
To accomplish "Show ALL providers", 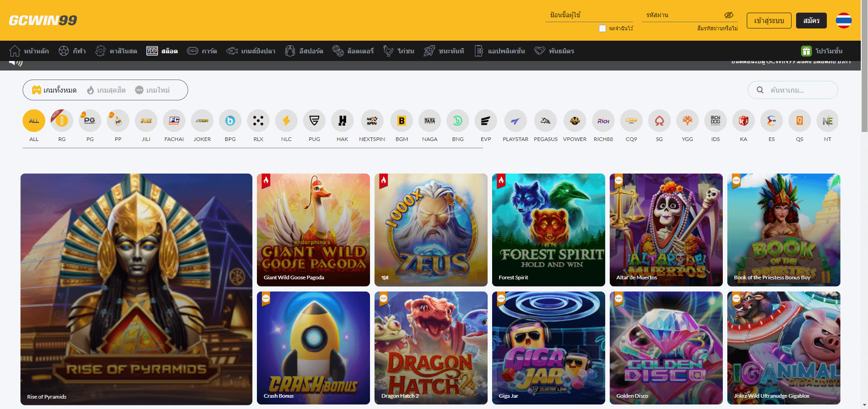I will [34, 121].
